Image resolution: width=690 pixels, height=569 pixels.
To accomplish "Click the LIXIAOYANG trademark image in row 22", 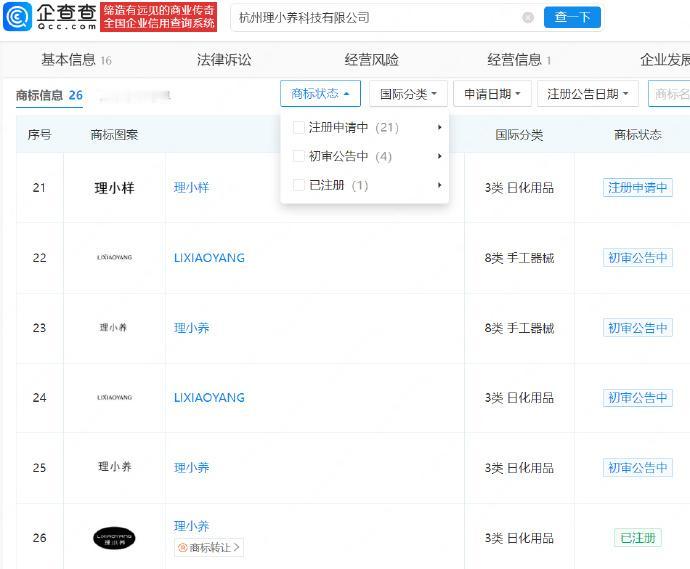I will point(114,257).
